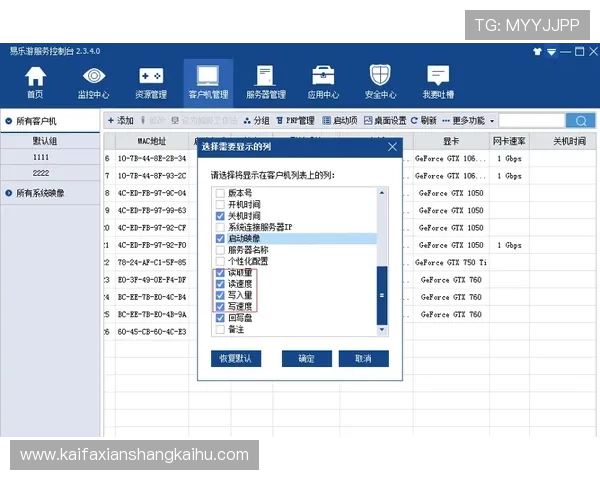600x480 pixels.
Task: Select row with MAC 60-45-CB-60-4C-E3
Action: click(x=152, y=332)
